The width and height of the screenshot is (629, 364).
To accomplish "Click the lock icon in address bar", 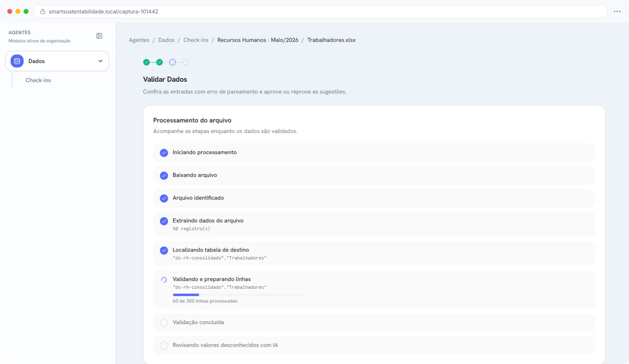I will pyautogui.click(x=43, y=12).
